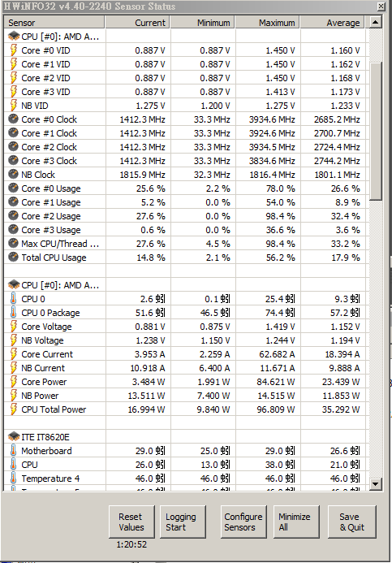Click the gauge icon beside NB Clock
Image resolution: width=392 pixels, height=563 pixels.
13,174
